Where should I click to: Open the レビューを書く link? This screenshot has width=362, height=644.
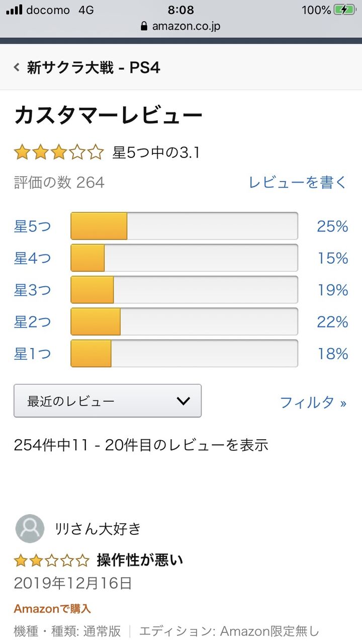click(298, 182)
